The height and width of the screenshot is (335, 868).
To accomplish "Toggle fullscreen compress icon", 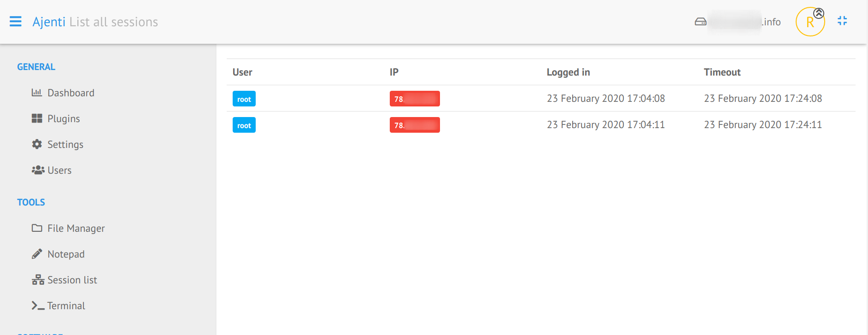I will point(842,21).
